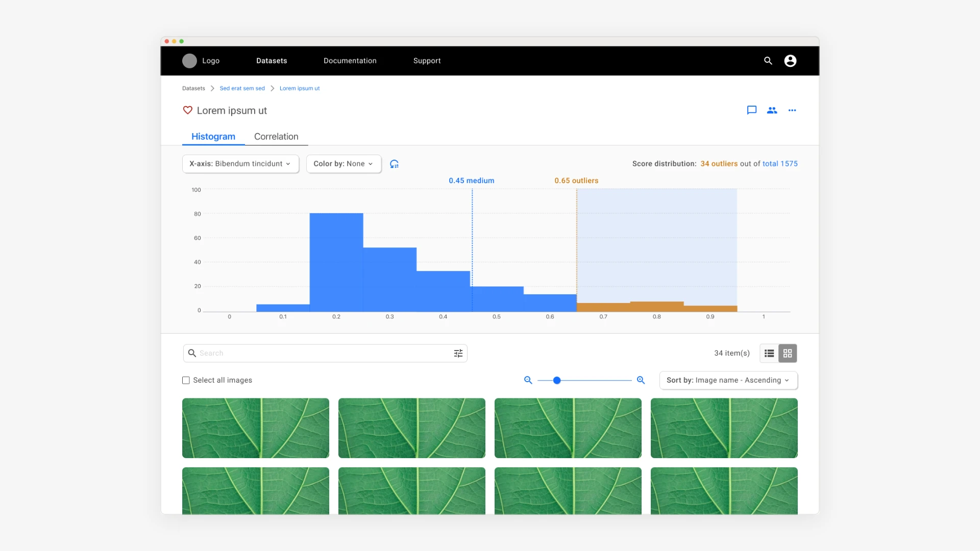Switch to the Correlation tab
980x551 pixels.
click(x=276, y=136)
